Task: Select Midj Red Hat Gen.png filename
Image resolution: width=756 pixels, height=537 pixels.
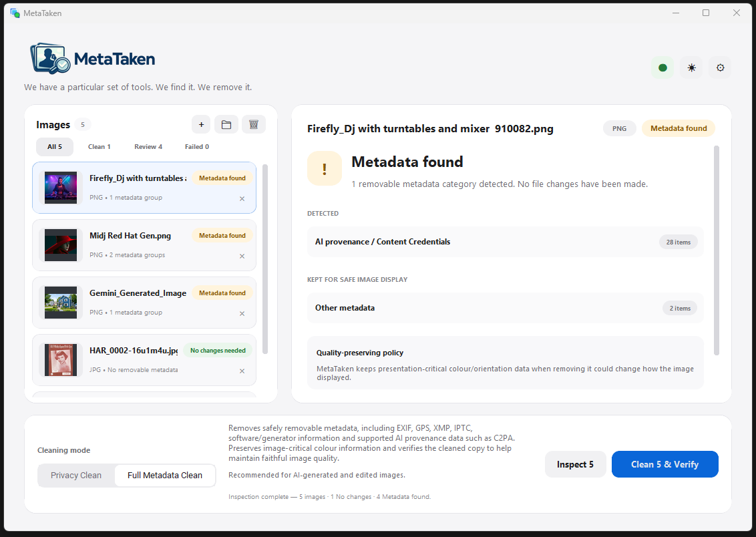Action: tap(130, 236)
